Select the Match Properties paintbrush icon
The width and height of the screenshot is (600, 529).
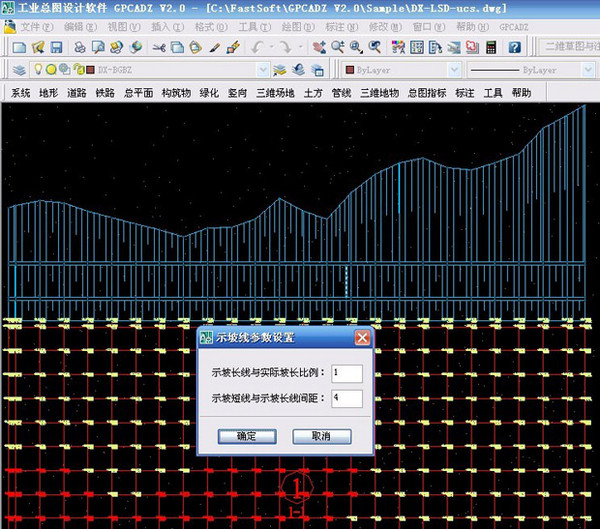[x=215, y=47]
